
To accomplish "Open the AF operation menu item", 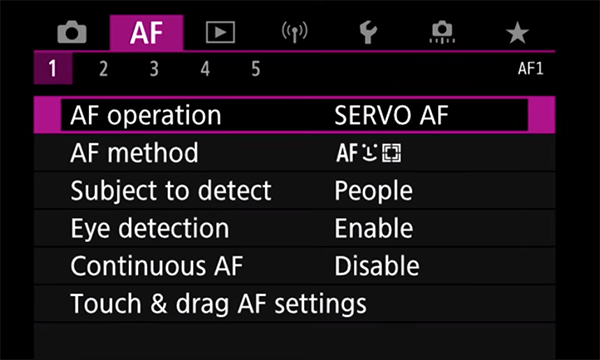I will tap(294, 115).
